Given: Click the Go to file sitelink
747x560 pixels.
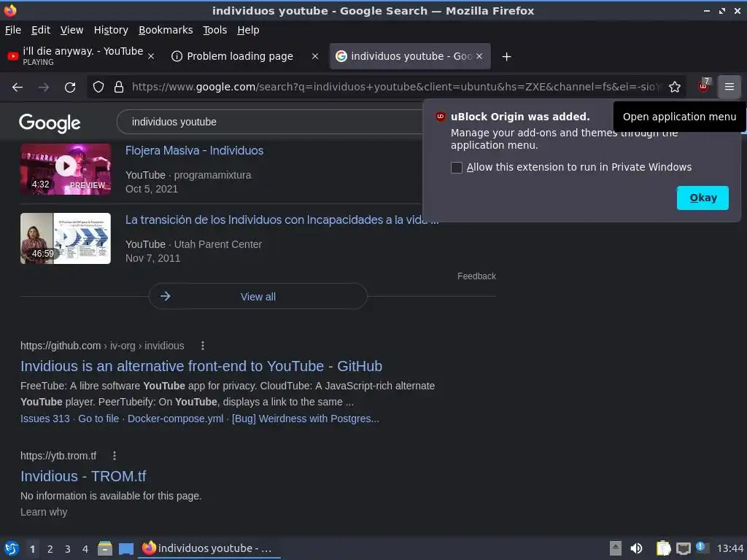Looking at the screenshot, I should coord(98,419).
